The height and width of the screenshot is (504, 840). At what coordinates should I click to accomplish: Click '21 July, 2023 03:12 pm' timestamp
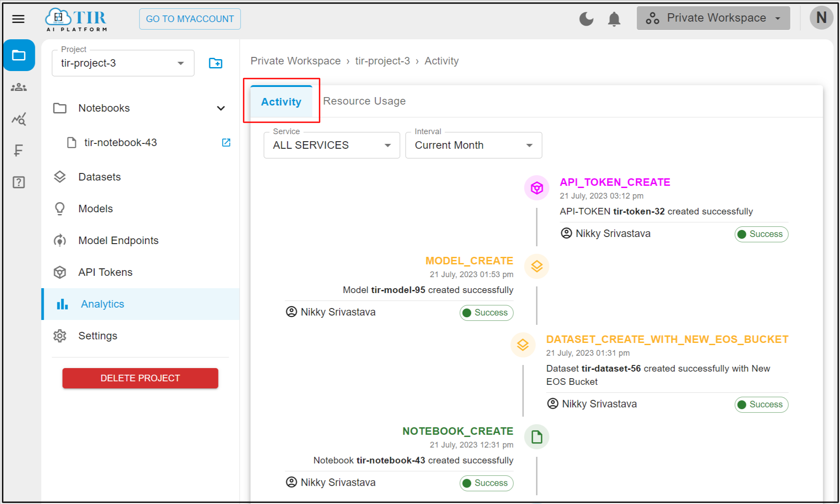601,196
